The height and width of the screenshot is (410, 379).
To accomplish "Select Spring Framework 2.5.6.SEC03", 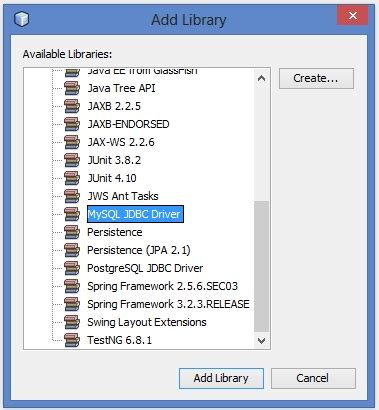I will 162,286.
